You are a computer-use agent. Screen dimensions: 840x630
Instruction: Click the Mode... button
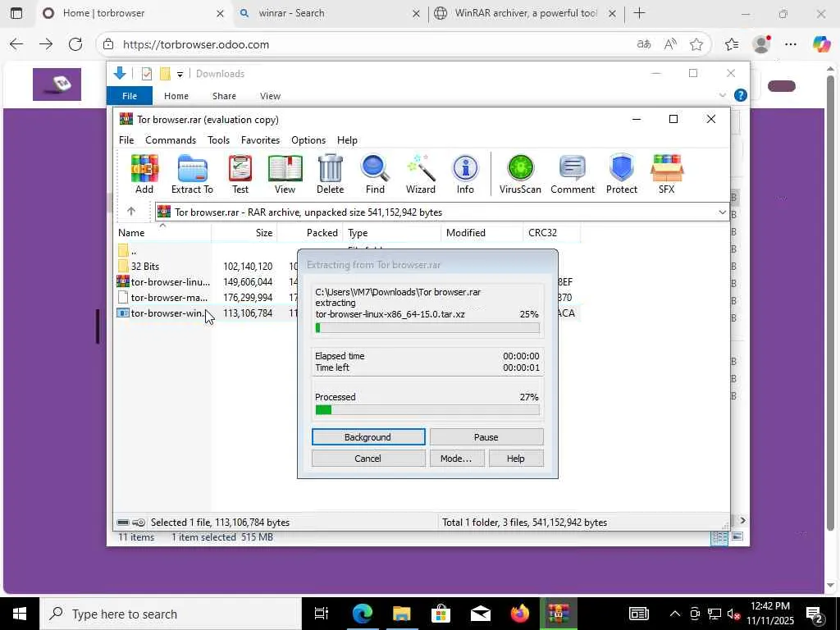pyautogui.click(x=456, y=459)
